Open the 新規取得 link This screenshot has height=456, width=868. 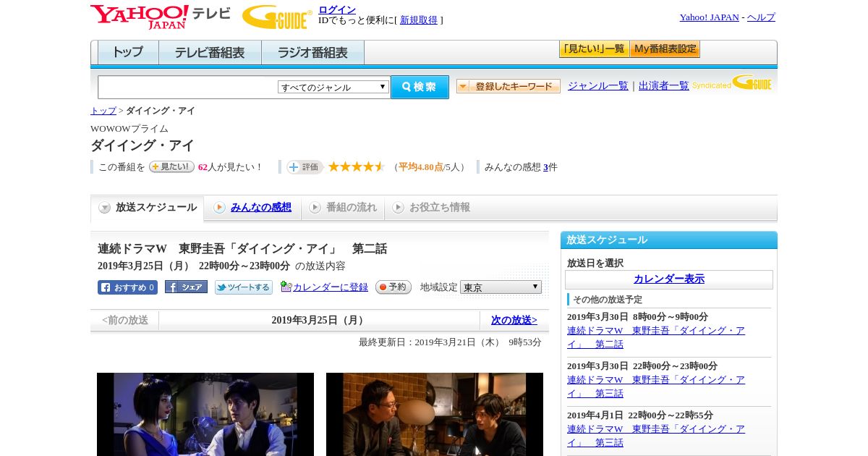point(419,20)
